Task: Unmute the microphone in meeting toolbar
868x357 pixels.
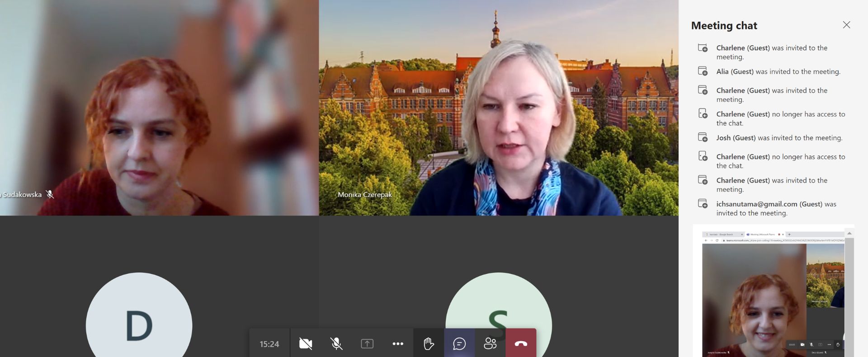Action: pyautogui.click(x=336, y=344)
